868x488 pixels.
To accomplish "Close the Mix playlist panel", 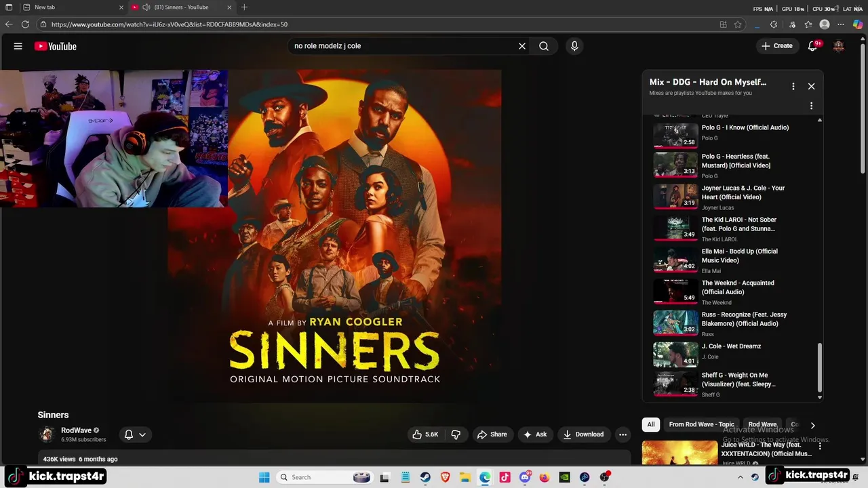I will 811,86.
